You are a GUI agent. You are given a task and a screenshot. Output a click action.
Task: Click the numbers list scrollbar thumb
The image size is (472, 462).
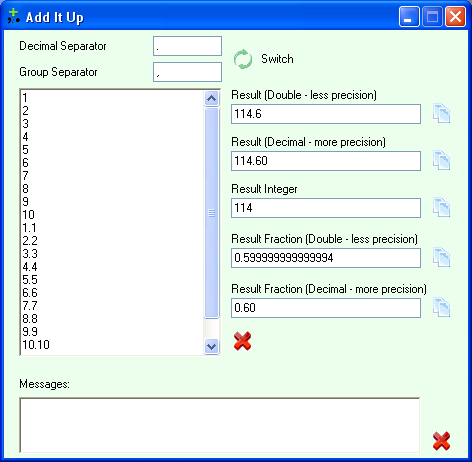[211, 213]
